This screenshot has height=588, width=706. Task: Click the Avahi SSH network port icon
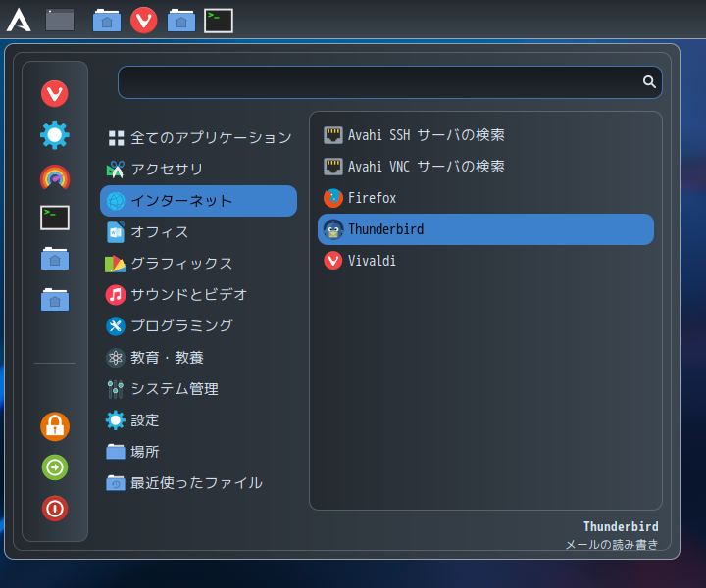point(333,135)
